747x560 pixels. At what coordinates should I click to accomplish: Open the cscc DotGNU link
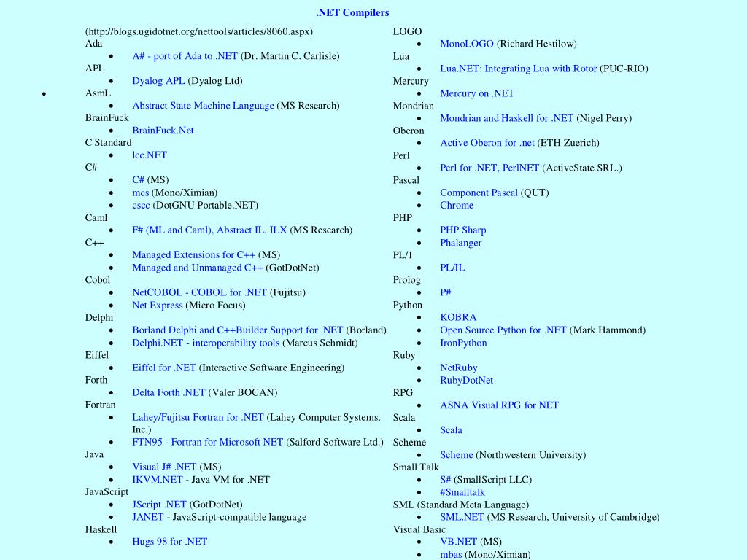click(141, 205)
